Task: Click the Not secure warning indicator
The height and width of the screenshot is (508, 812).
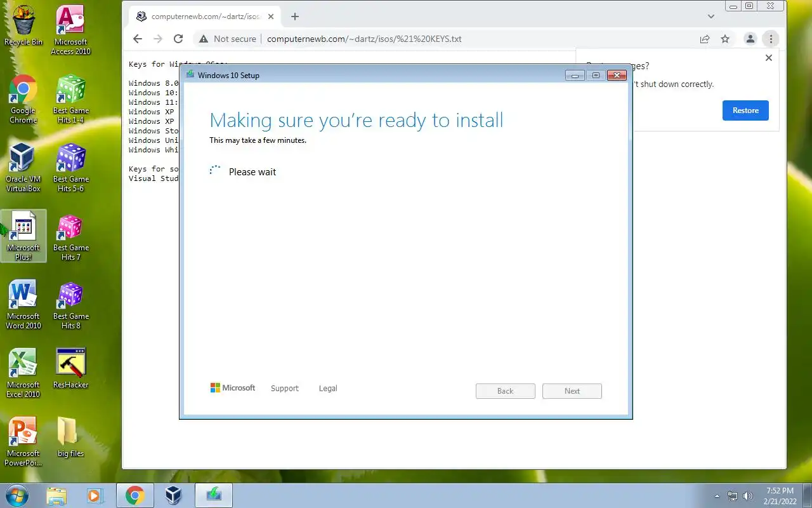Action: pos(227,39)
